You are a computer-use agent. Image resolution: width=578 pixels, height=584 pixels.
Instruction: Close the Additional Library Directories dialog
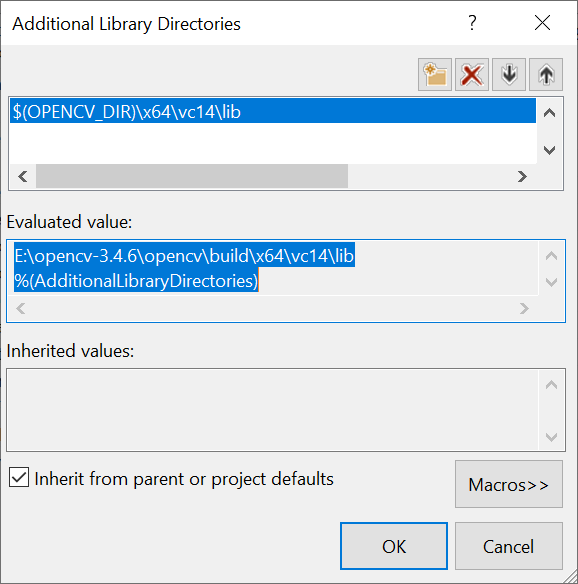point(542,23)
